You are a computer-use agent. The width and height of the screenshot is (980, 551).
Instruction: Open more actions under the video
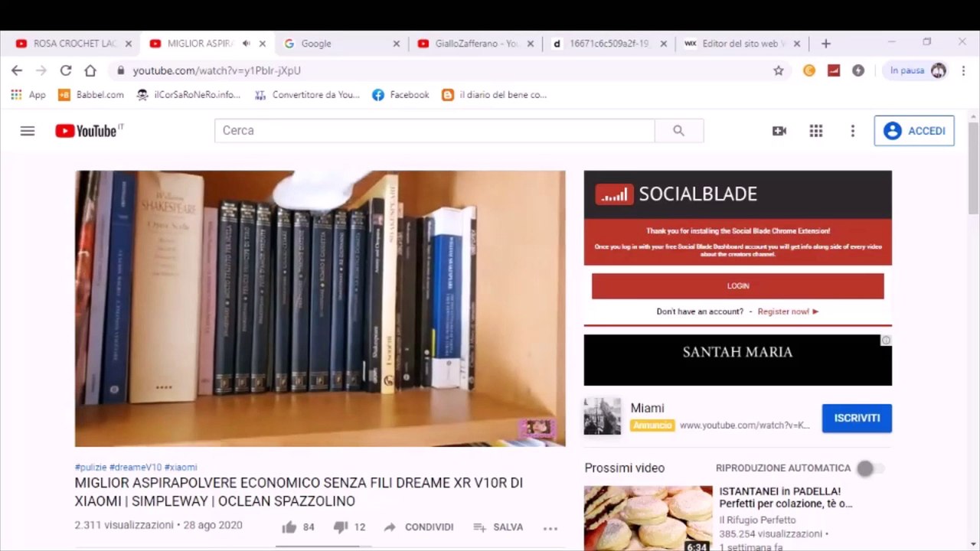pyautogui.click(x=550, y=528)
